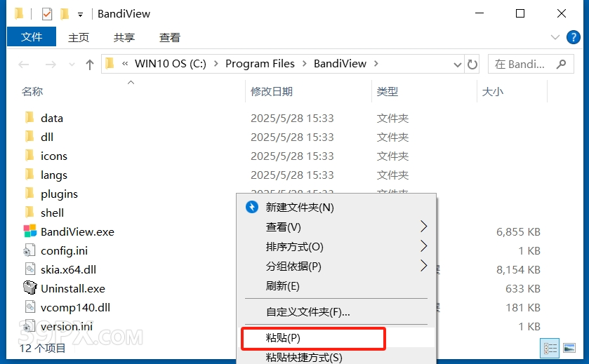Click the data folder icon
This screenshot has width=589, height=364.
point(29,117)
